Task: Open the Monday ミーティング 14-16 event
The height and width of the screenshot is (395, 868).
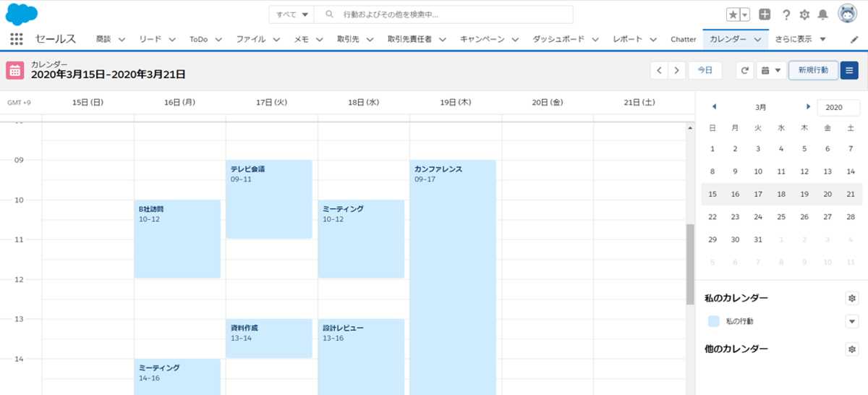Action: tap(177, 377)
